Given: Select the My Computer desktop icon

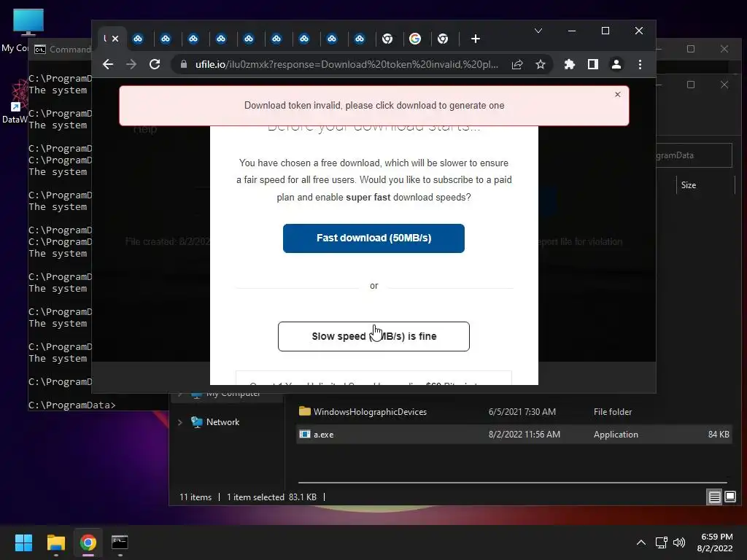Looking at the screenshot, I should [x=28, y=30].
